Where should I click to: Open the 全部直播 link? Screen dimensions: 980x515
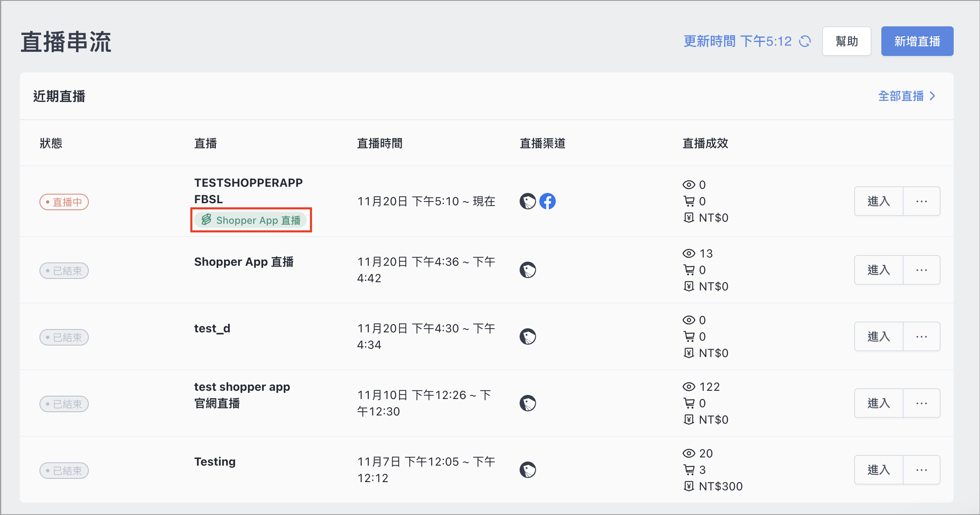907,96
